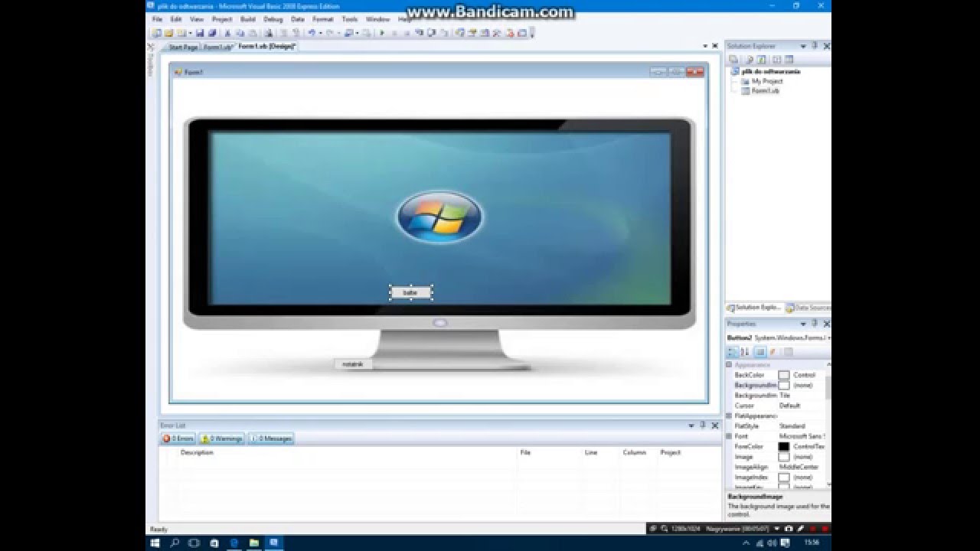Toggle auto-hide pin on Properties panel
980x551 pixels.
coord(815,324)
